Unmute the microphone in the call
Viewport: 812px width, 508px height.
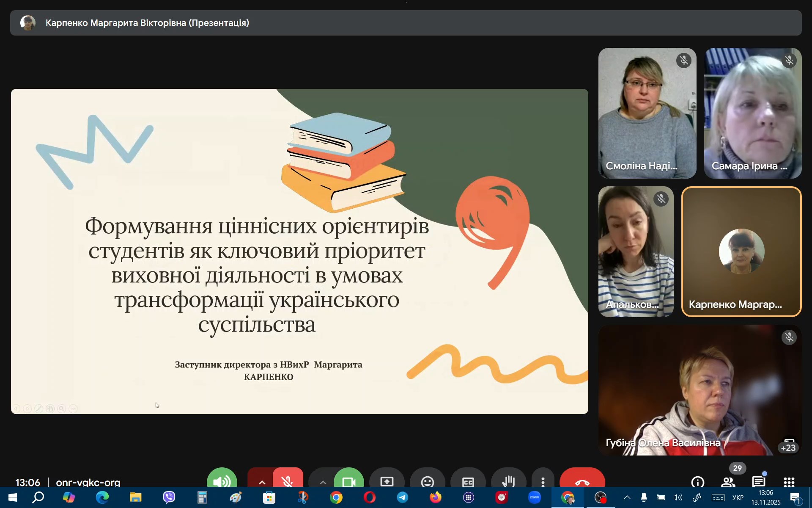click(288, 480)
